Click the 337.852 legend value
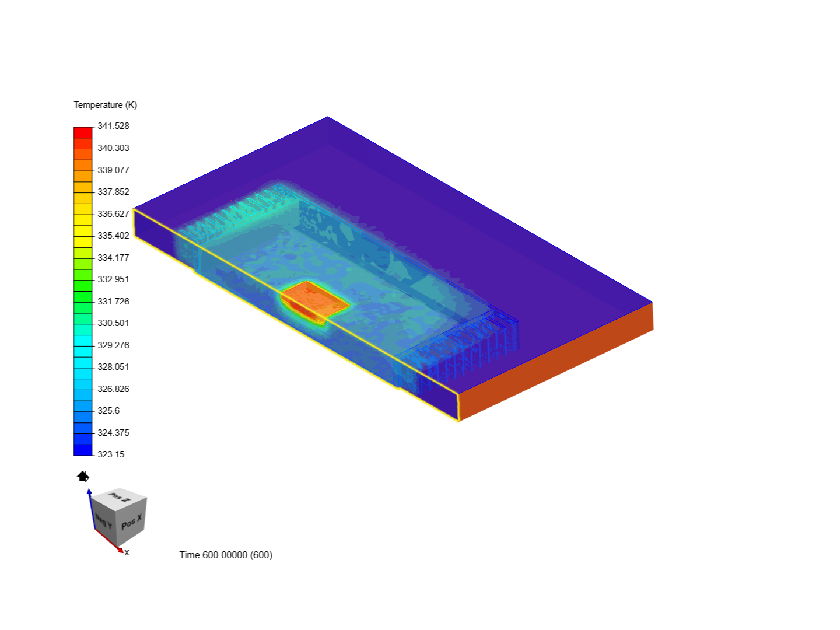840x630 pixels. coord(113,192)
